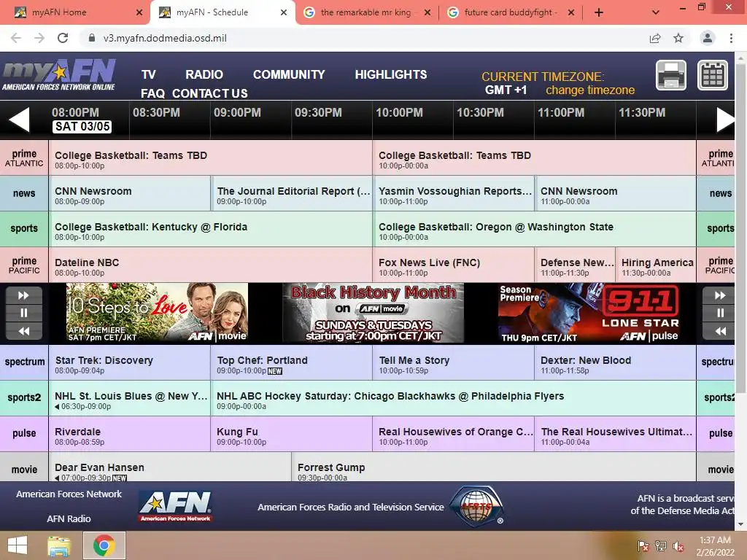
Task: Go back in browser history
Action: (x=16, y=38)
